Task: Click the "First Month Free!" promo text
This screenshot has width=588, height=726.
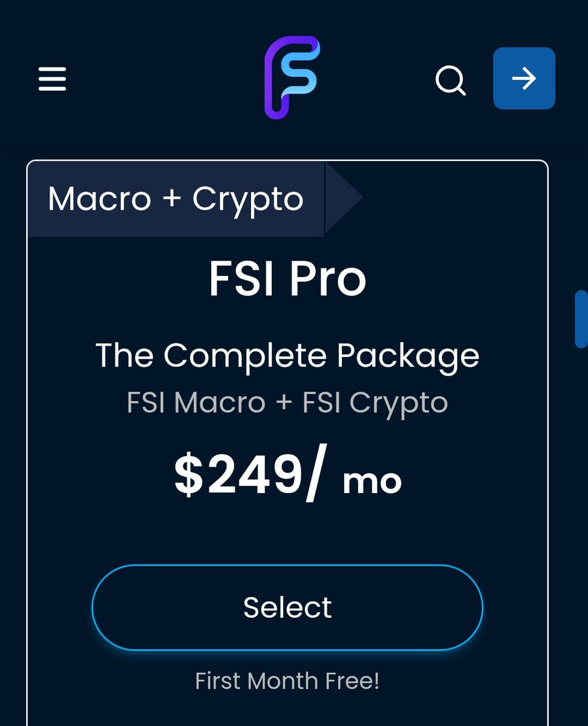Action: 287,681
